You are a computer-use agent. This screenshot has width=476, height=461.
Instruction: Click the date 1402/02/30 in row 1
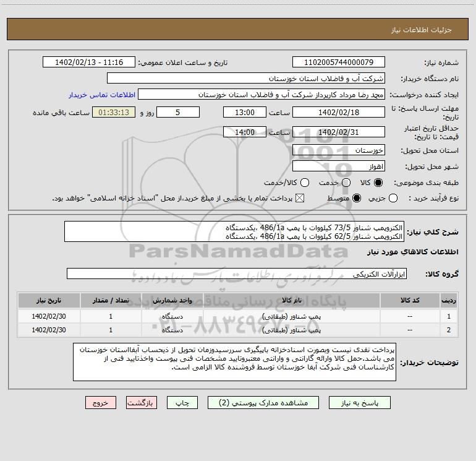[49, 316]
